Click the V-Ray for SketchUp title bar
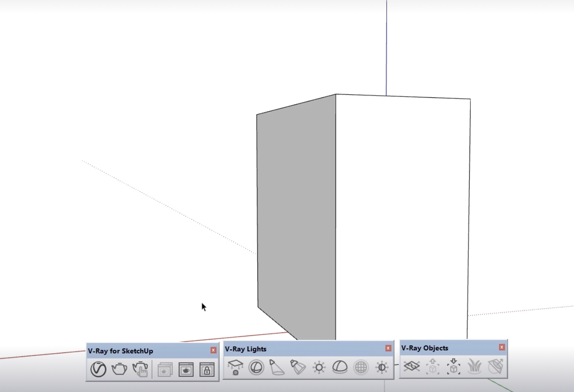 153,351
